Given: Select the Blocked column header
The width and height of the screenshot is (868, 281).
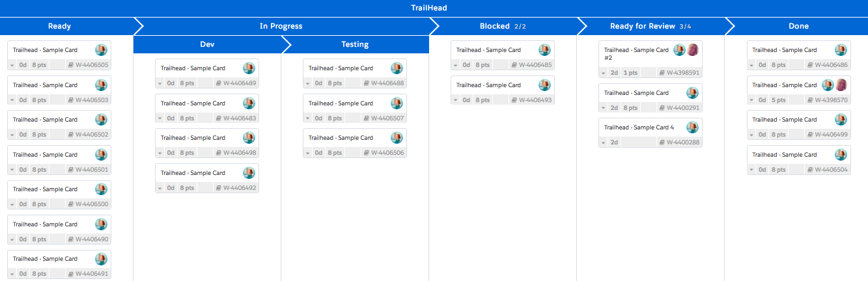Looking at the screenshot, I should pyautogui.click(x=503, y=27).
